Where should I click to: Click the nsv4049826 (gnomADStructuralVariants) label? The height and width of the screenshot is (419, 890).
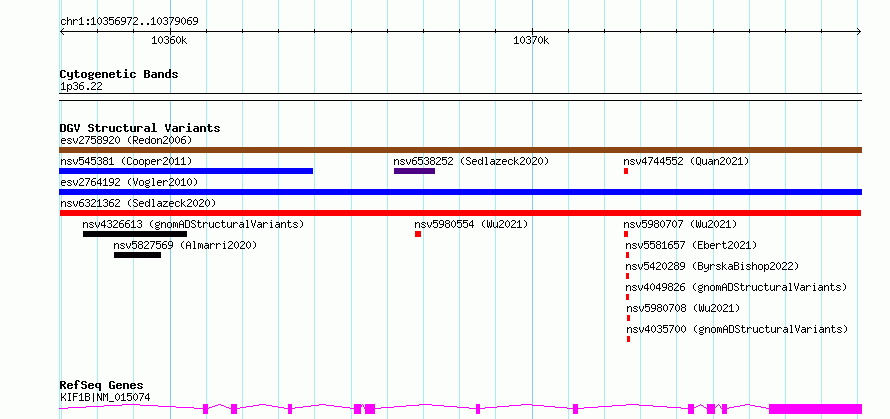tap(736, 287)
